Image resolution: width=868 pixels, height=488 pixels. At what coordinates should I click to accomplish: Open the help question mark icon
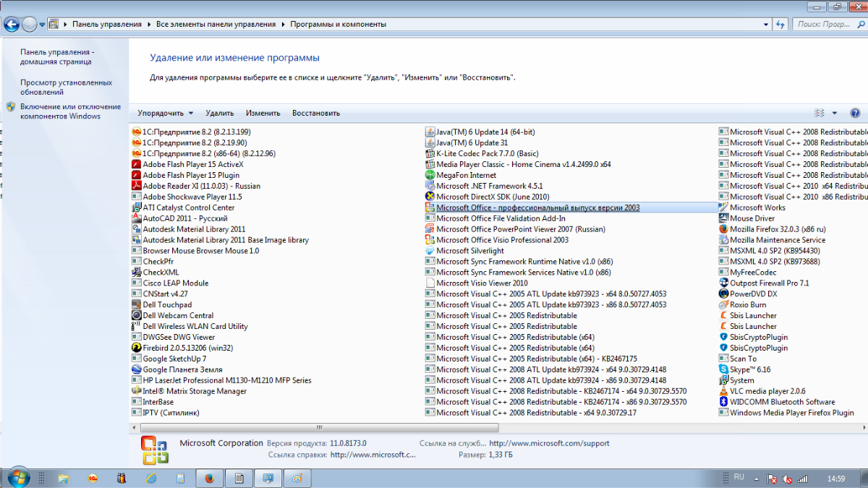click(x=855, y=114)
